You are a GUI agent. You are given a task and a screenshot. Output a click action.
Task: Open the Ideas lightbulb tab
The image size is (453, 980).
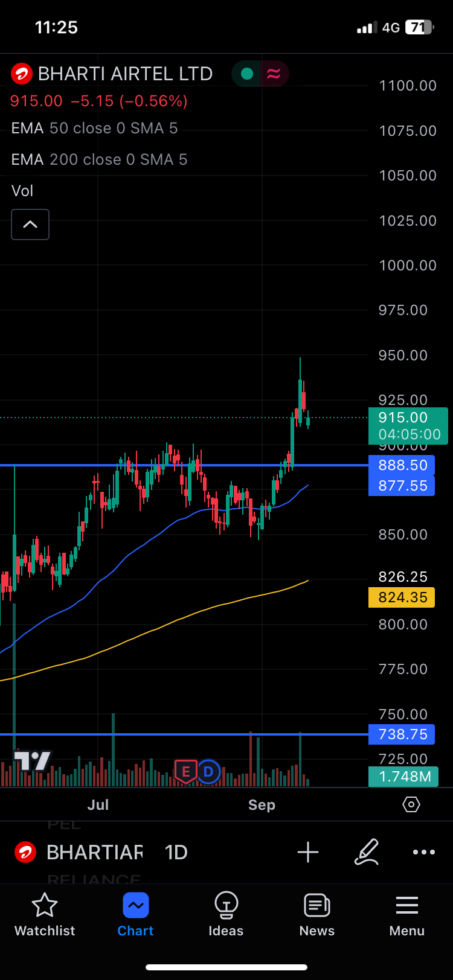(226, 914)
